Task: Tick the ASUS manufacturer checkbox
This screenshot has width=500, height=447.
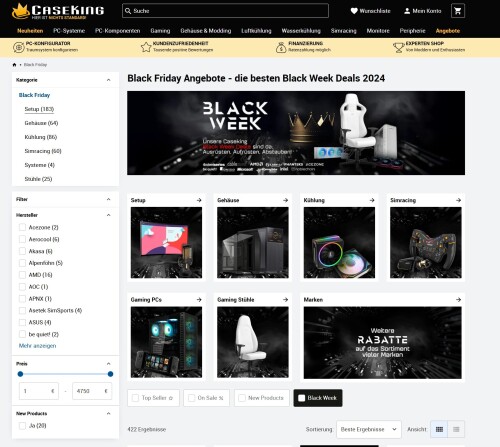Action: point(22,322)
